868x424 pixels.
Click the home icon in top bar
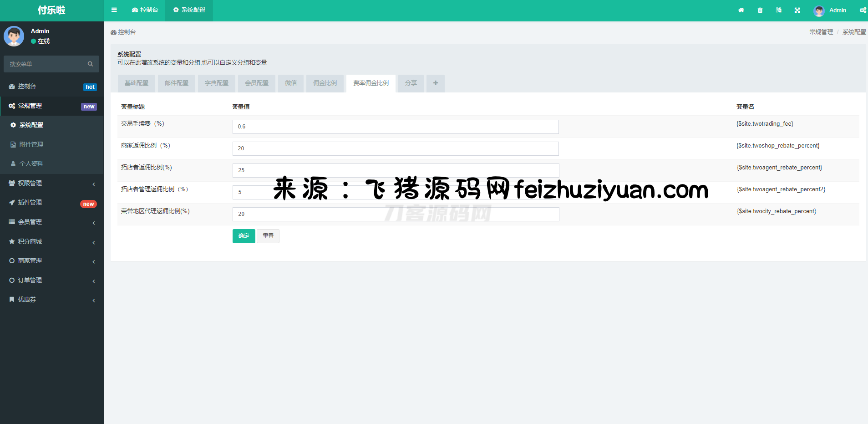coord(741,10)
